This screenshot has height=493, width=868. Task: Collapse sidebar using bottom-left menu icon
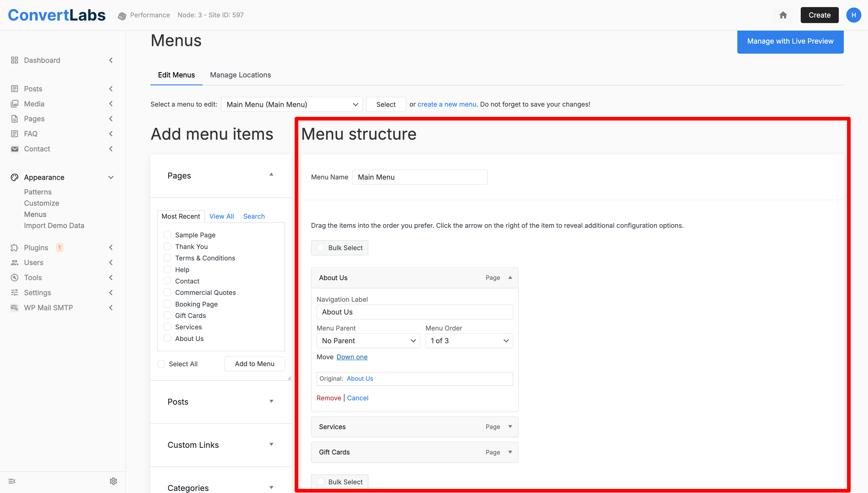(12, 481)
